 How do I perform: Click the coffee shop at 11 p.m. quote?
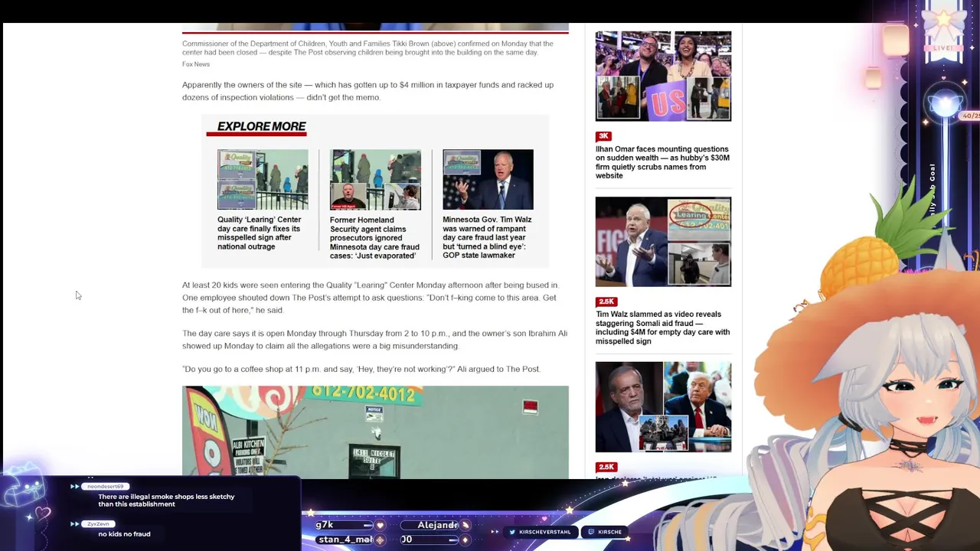[x=361, y=369]
